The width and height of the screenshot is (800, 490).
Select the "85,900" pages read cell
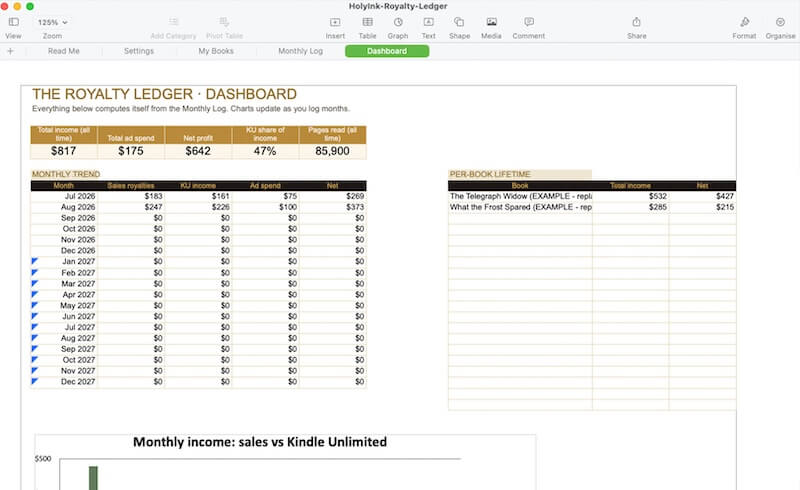[x=333, y=151]
